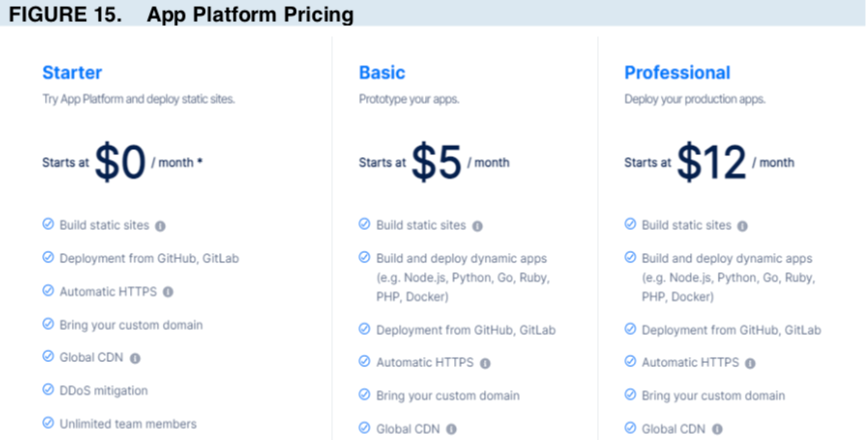Click checkmark for Professional Build and deploy dynamic apps

[x=630, y=258]
